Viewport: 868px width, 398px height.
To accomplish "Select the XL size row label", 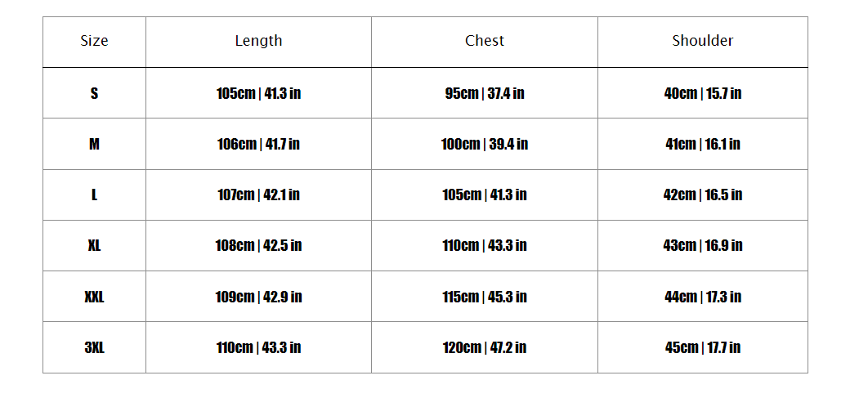I will pyautogui.click(x=94, y=245).
